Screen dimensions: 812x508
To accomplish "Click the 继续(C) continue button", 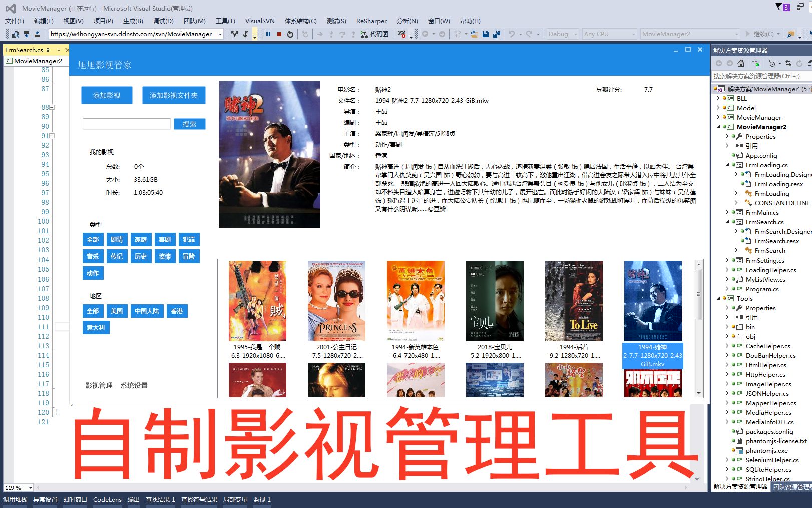I will tap(760, 34).
